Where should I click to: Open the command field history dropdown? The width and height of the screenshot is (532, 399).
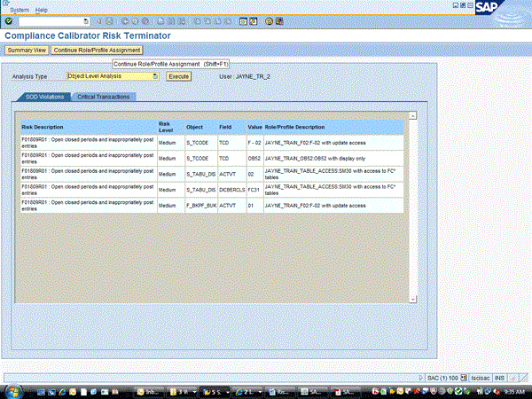click(82, 20)
